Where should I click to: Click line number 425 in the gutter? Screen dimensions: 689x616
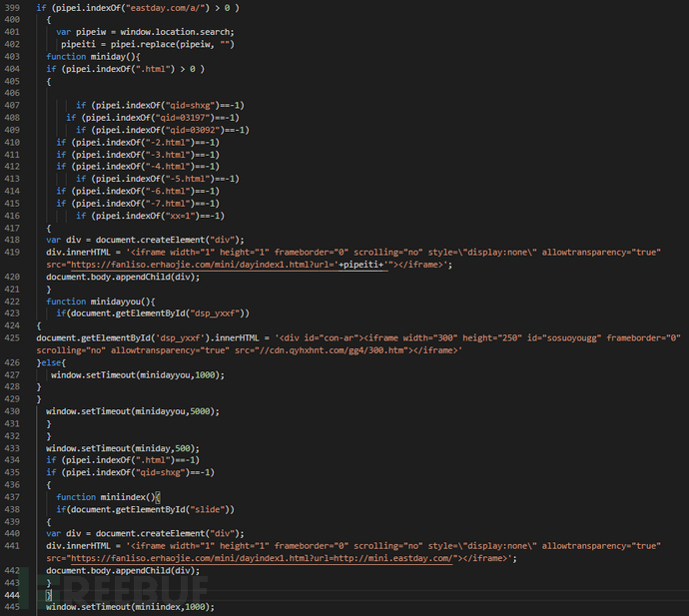[12, 337]
